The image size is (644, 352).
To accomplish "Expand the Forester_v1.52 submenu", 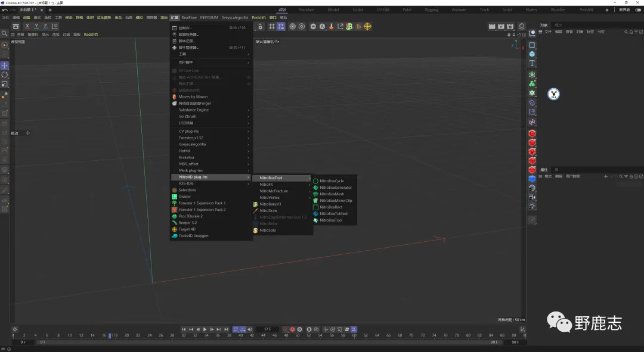I will 211,138.
